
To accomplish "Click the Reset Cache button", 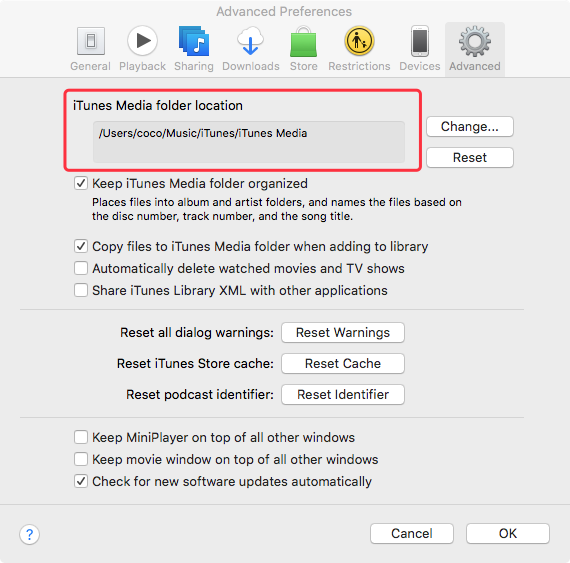I will point(343,363).
